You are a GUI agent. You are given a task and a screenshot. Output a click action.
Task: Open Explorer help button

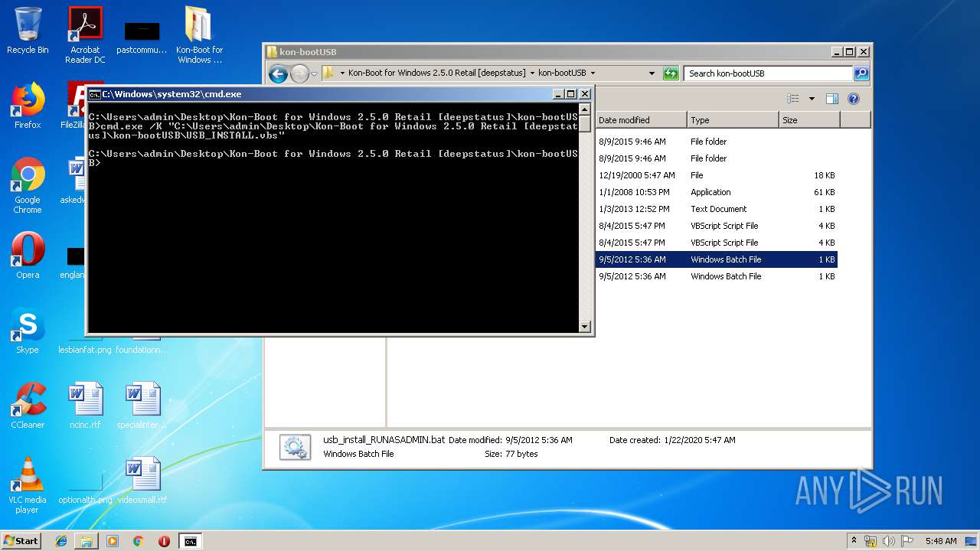pyautogui.click(x=854, y=99)
